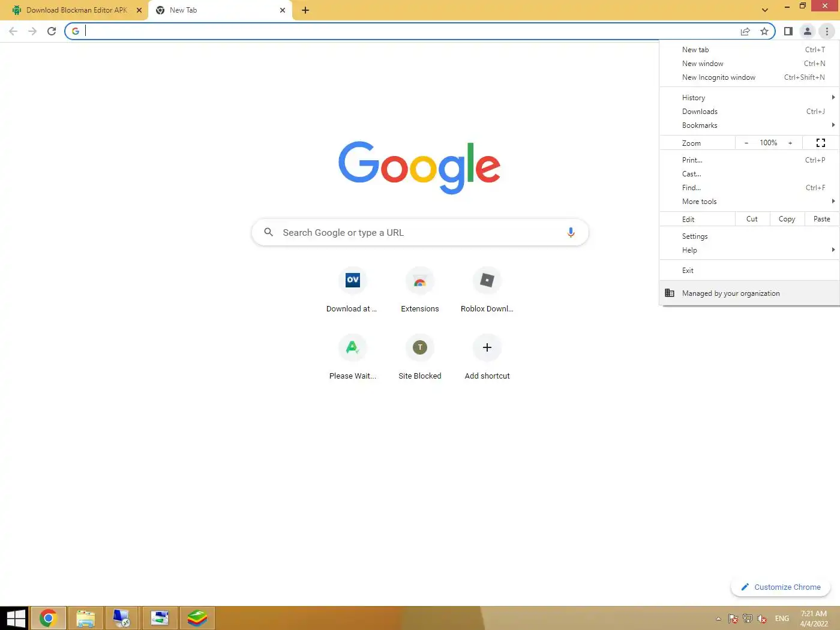840x630 pixels.
Task: Open Settings from the menu
Action: coord(749,236)
